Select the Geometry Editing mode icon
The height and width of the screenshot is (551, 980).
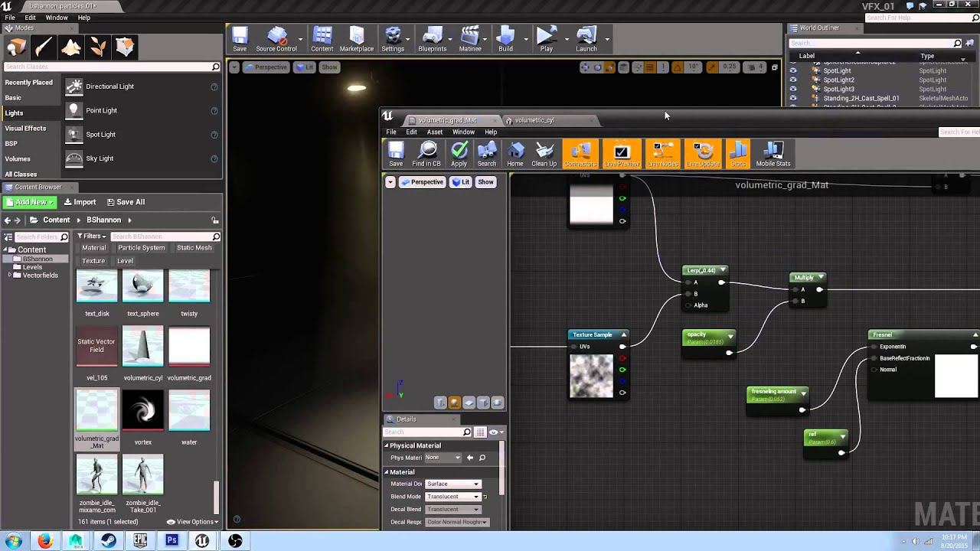(x=125, y=48)
